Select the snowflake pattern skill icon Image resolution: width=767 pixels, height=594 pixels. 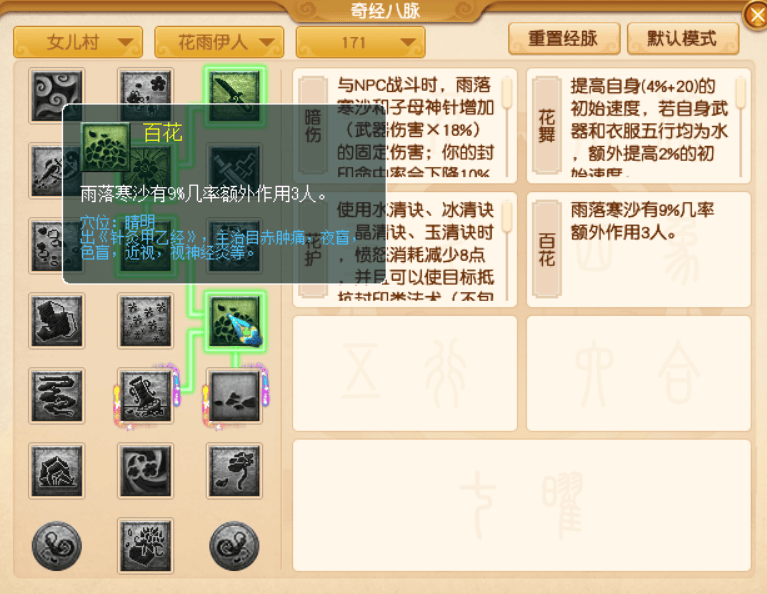(x=146, y=321)
